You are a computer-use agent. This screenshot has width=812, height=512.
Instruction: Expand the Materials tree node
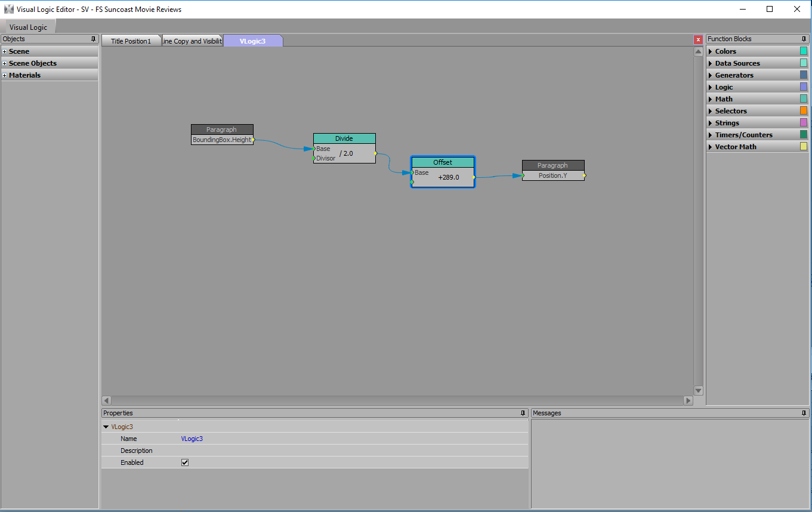click(x=5, y=75)
